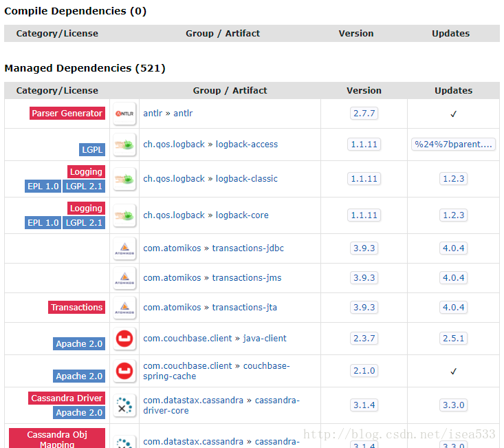The width and height of the screenshot is (504, 448).
Task: Click the Apache 2.0 license tag for java-client
Action: pyautogui.click(x=80, y=344)
